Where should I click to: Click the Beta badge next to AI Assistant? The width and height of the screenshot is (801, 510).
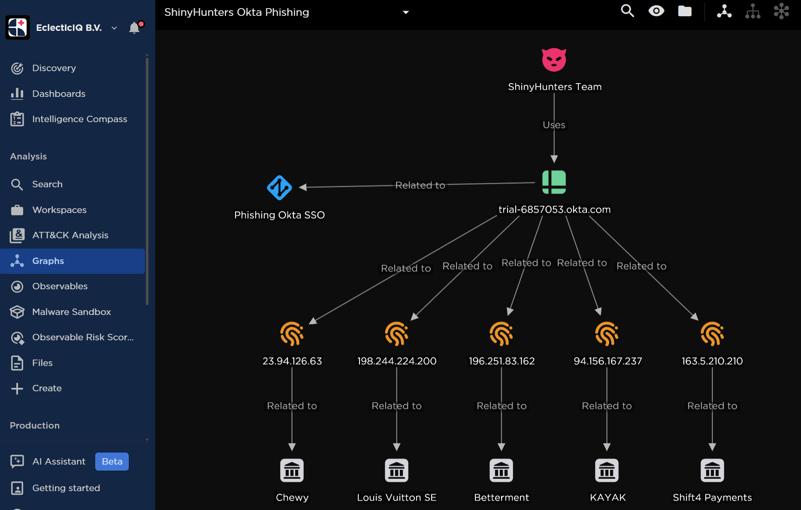tap(112, 461)
